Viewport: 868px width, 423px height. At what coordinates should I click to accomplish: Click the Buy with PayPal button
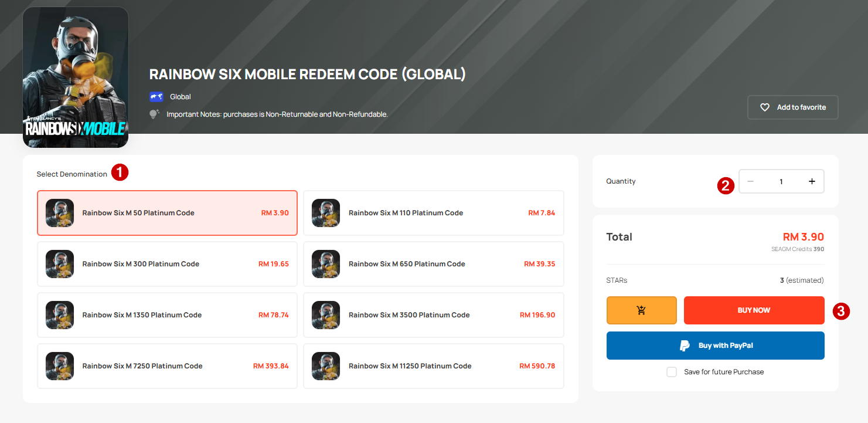coord(715,346)
